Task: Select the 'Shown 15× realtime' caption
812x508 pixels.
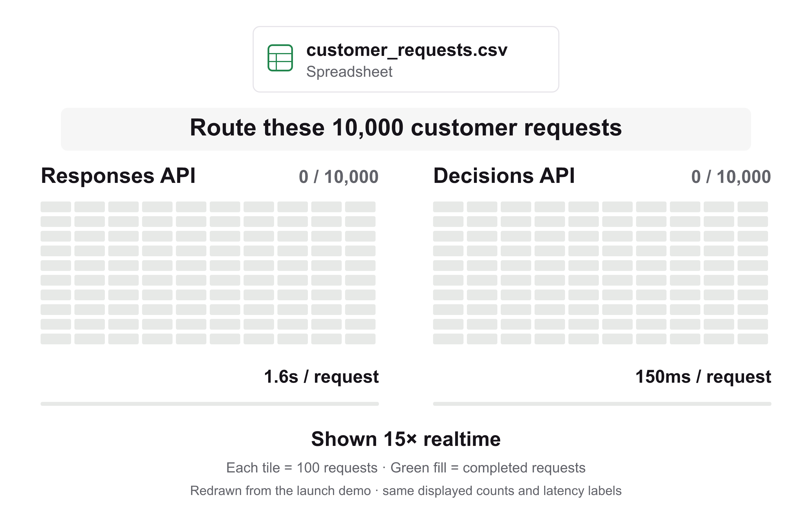Action: click(406, 439)
